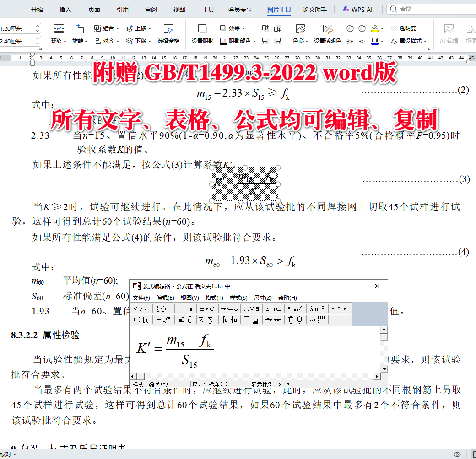Open the 编辑(E) menu in formula editor
476x459 pixels.
(x=165, y=298)
